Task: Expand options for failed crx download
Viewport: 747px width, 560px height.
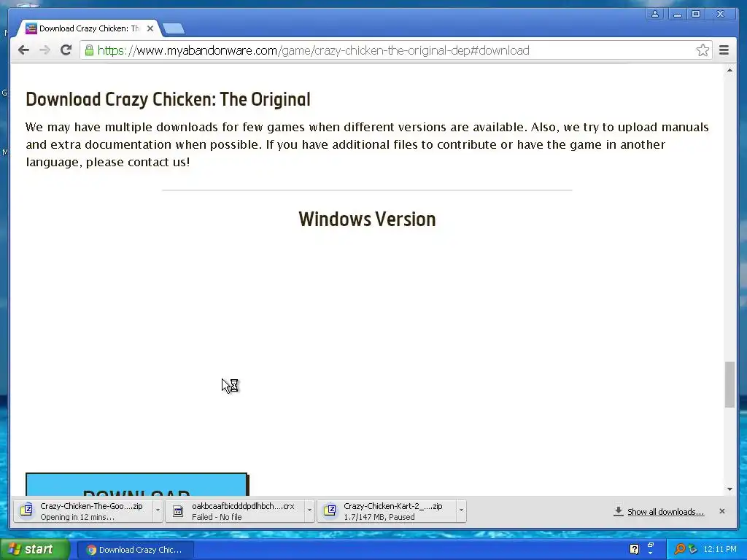Action: pyautogui.click(x=309, y=510)
